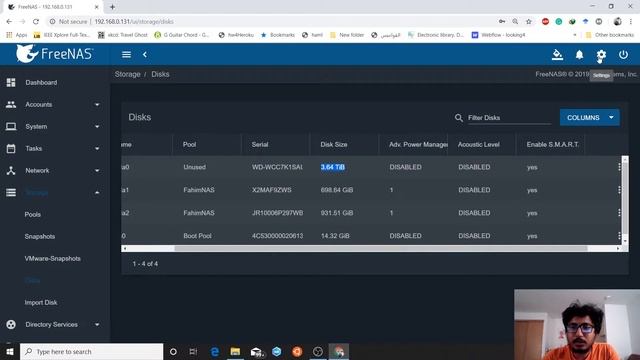Open Task View on taskbar
Viewport: 640px width, 360px height.
click(x=193, y=351)
